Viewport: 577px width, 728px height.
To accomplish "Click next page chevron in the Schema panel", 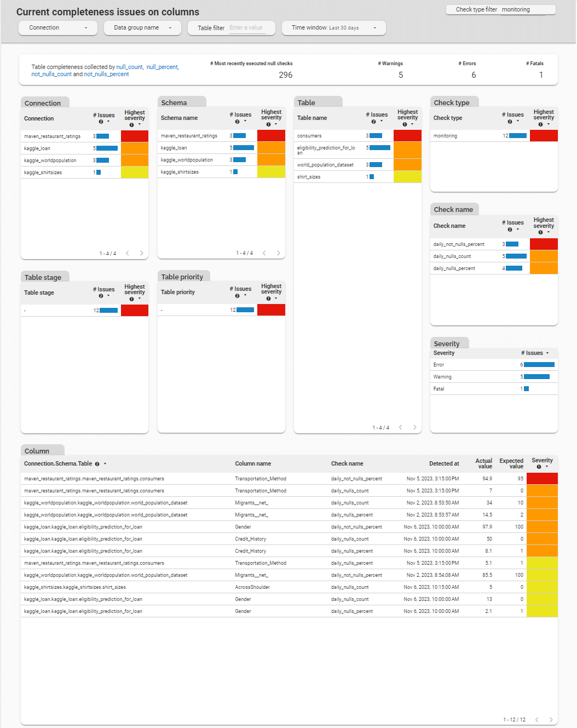I will click(278, 253).
